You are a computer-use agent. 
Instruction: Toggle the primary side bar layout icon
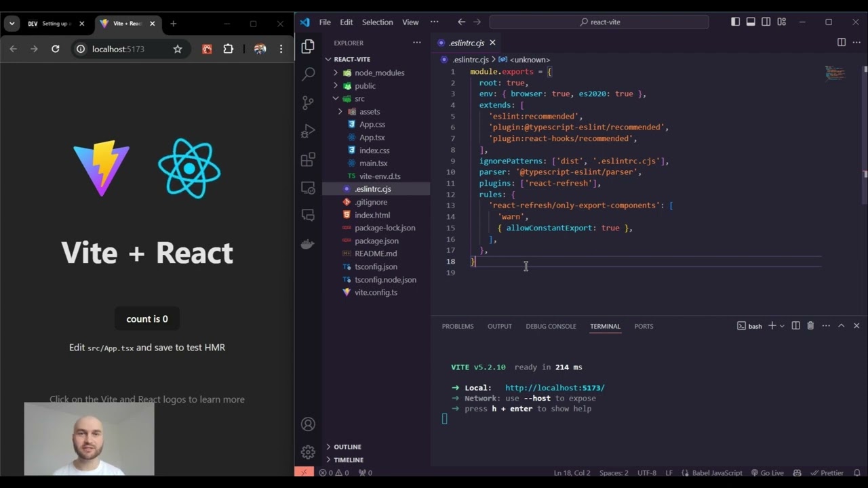coord(735,22)
